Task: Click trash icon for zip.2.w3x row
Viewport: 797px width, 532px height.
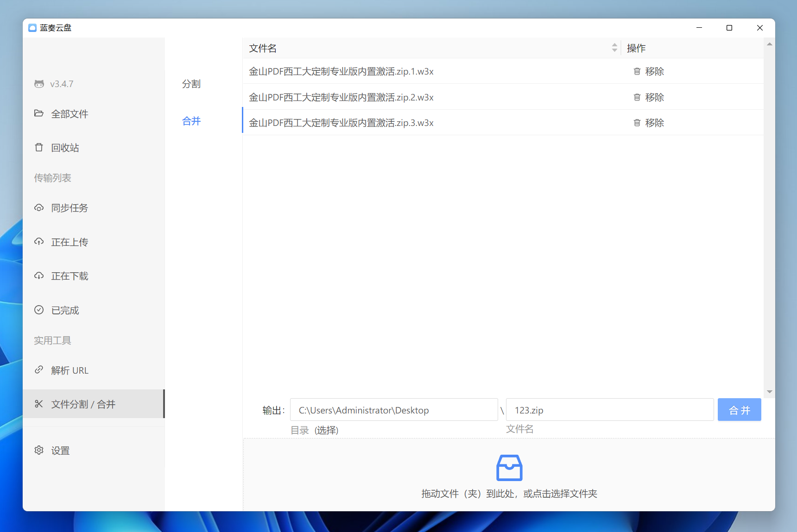Action: pos(637,97)
